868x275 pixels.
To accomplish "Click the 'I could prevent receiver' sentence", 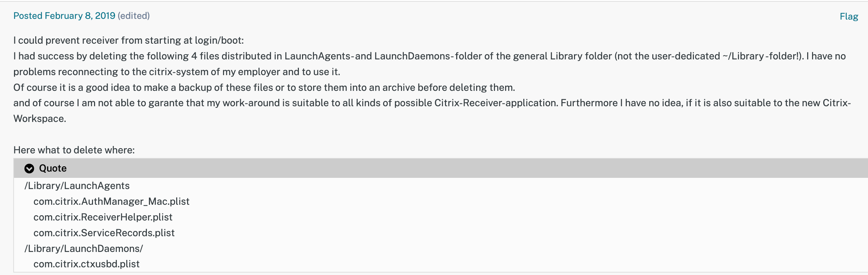I will click(x=129, y=41).
